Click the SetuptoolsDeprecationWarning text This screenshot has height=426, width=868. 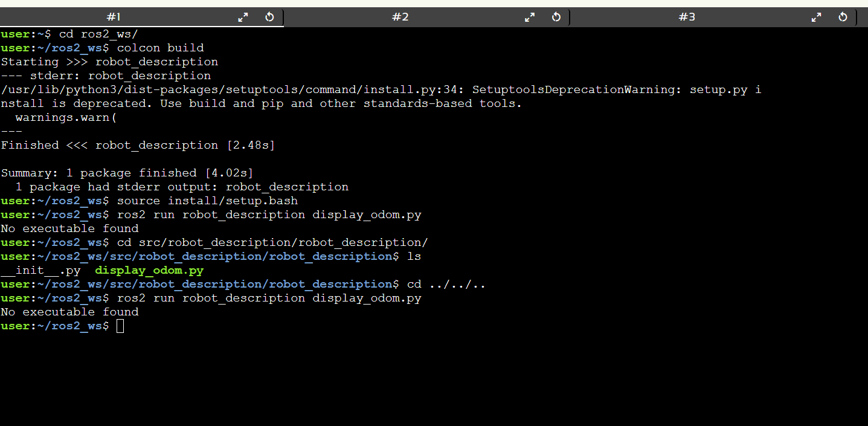(577, 89)
